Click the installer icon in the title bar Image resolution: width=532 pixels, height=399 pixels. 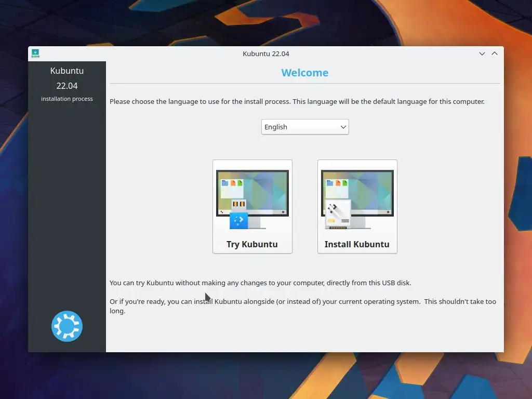pos(35,54)
